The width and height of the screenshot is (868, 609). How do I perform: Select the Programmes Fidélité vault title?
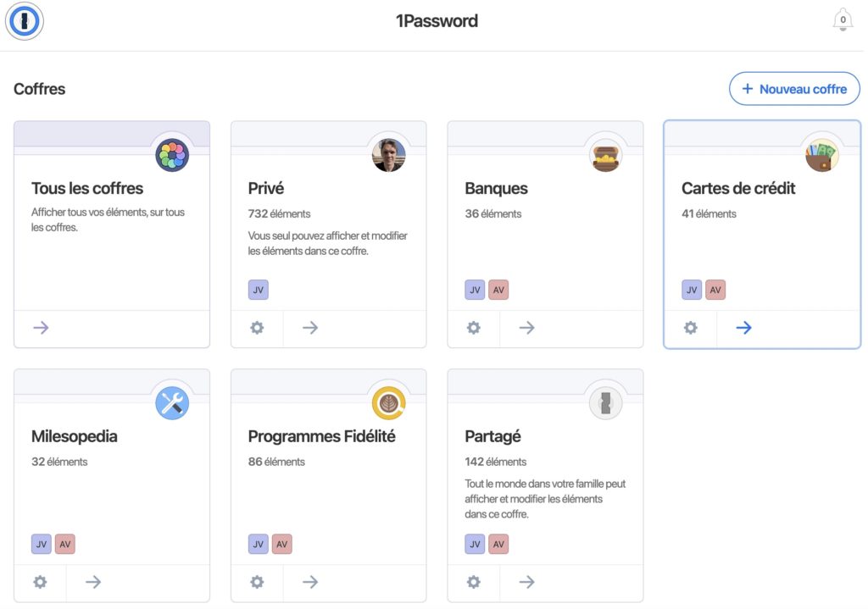tap(321, 436)
